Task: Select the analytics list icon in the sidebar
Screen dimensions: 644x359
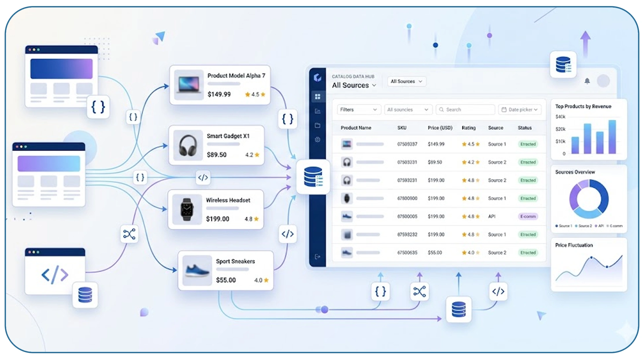Action: [318, 111]
